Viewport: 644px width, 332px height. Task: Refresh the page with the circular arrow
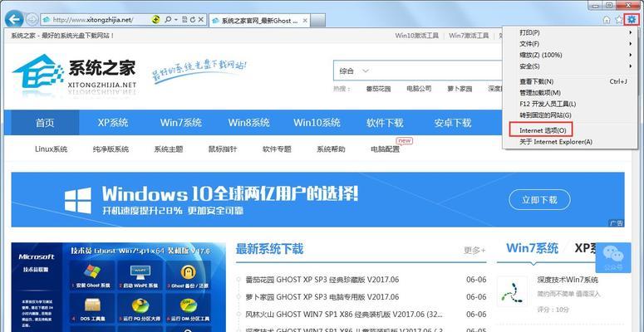(x=192, y=19)
